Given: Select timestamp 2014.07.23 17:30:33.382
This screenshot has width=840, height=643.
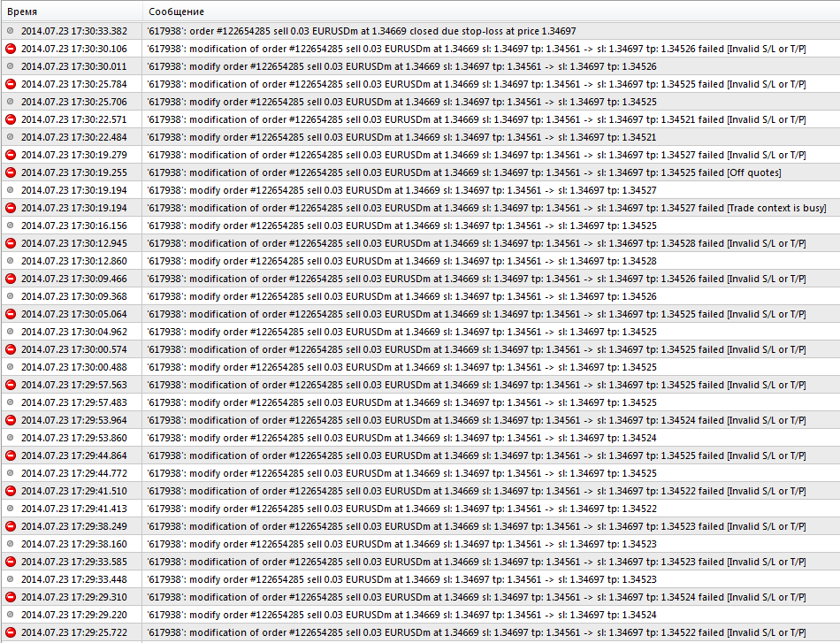Looking at the screenshot, I should pyautogui.click(x=74, y=31).
